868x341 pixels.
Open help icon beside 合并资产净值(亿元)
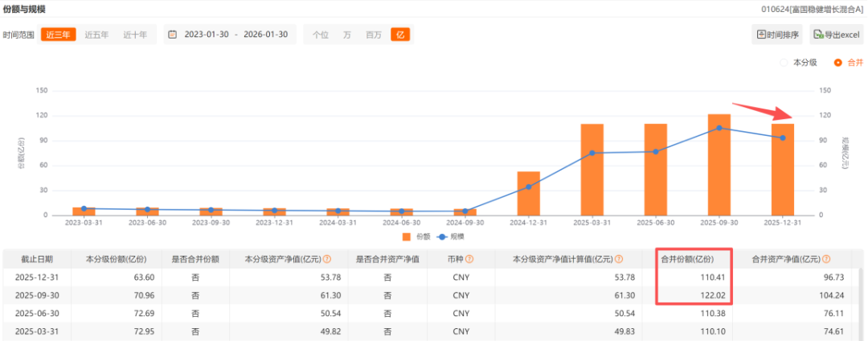point(826,259)
